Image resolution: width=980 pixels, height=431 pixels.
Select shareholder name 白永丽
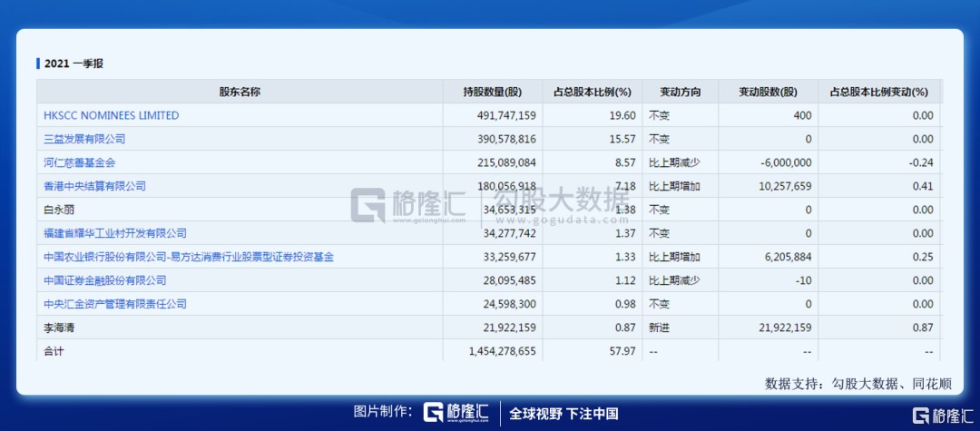tap(59, 210)
